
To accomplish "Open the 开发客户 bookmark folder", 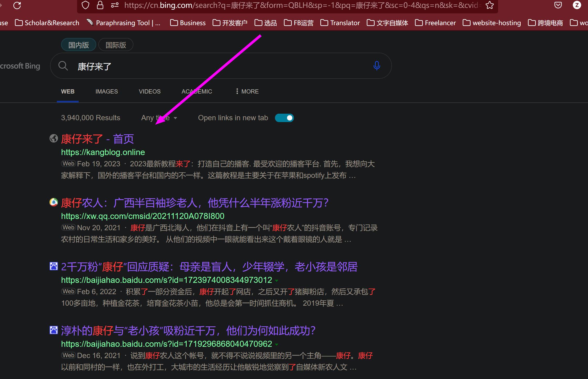I will (230, 23).
